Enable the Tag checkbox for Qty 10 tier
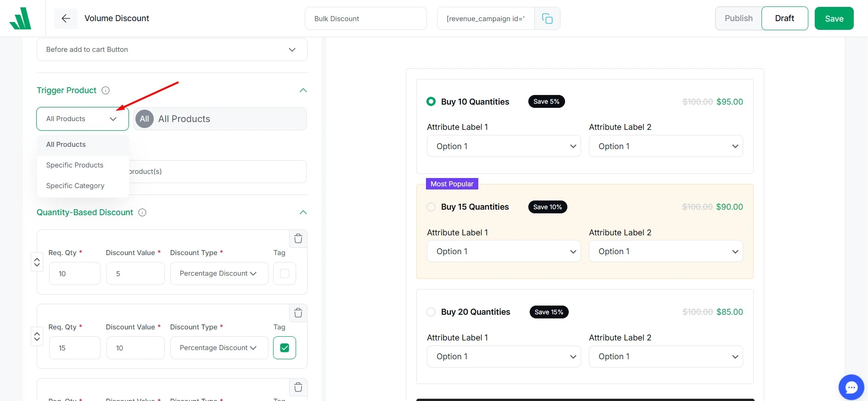 (285, 273)
